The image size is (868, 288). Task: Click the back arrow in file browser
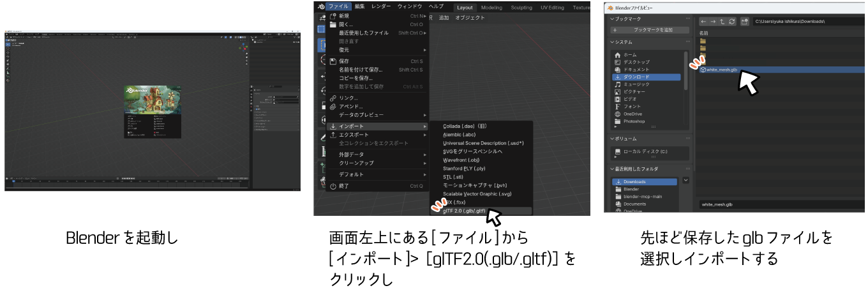703,21
